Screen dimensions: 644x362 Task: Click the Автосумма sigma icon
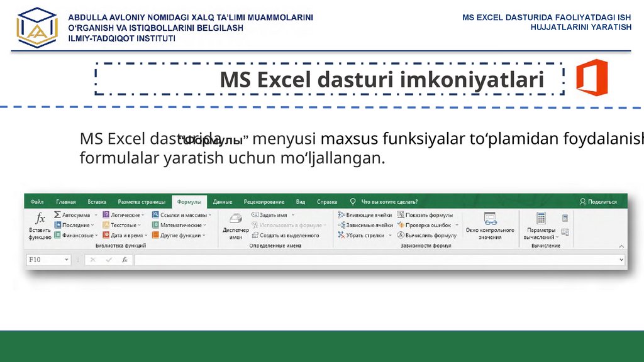pyautogui.click(x=57, y=215)
